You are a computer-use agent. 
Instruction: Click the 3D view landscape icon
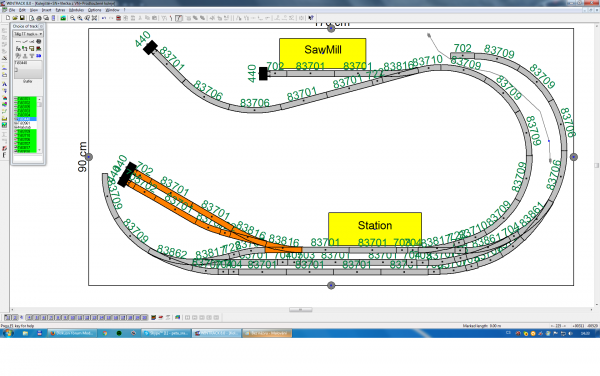click(63, 18)
